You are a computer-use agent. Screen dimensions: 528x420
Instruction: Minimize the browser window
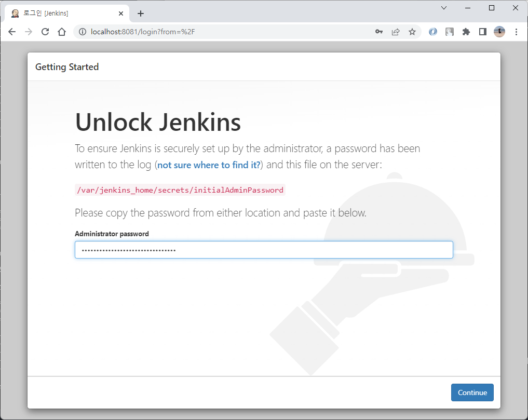point(468,8)
